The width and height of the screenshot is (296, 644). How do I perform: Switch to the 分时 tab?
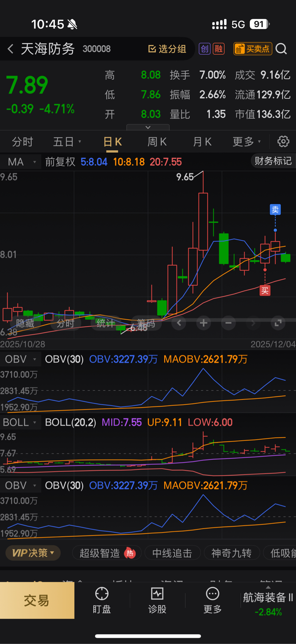tap(22, 142)
